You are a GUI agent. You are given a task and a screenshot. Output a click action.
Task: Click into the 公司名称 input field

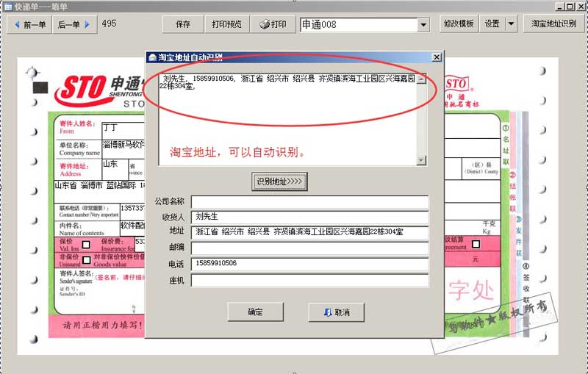pyautogui.click(x=309, y=201)
